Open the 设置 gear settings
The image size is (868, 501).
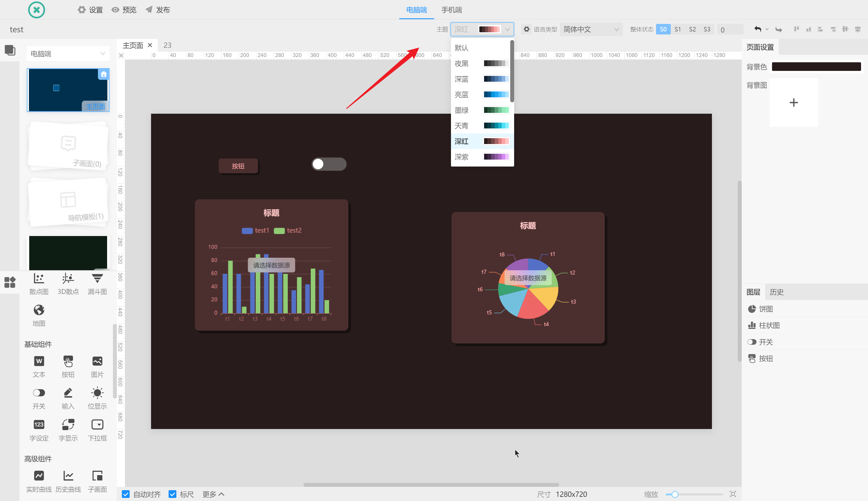(90, 10)
